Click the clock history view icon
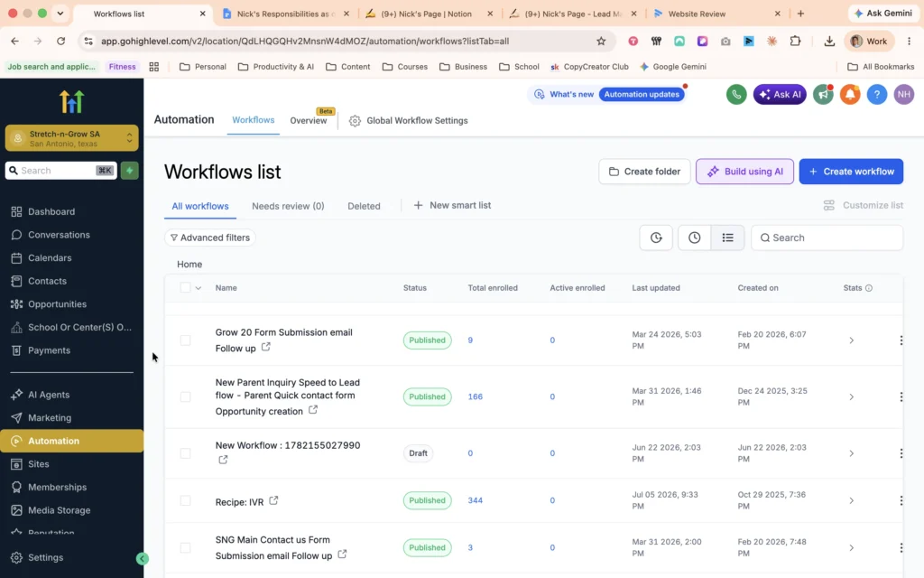Viewport: 924px width, 578px height. pos(694,238)
